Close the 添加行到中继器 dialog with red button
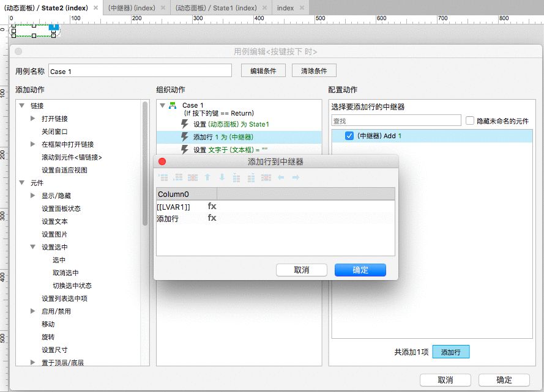 point(162,161)
